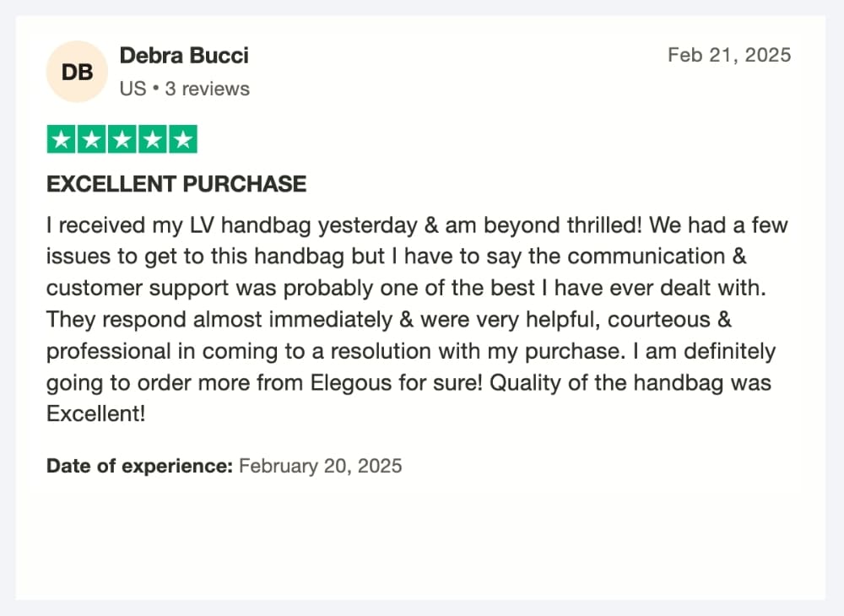Click the second green star
Screen dimensions: 844x616
pyautogui.click(x=91, y=139)
